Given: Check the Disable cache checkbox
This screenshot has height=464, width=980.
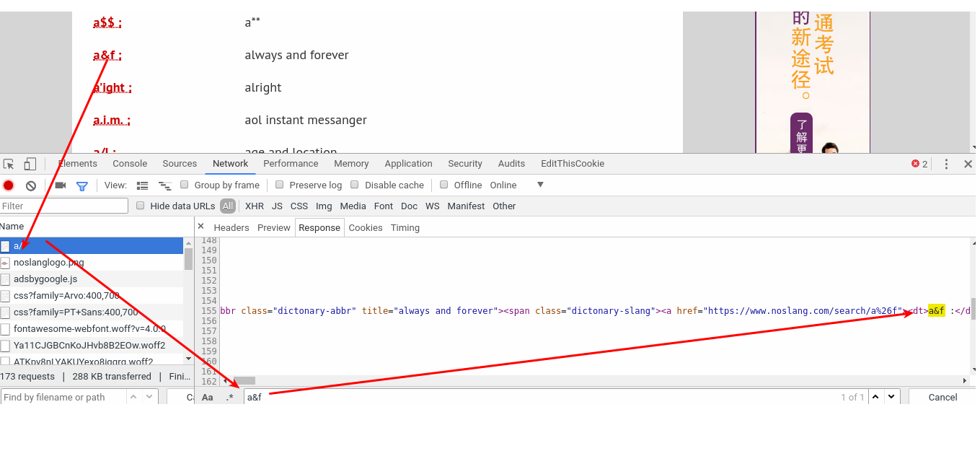Looking at the screenshot, I should [x=355, y=185].
